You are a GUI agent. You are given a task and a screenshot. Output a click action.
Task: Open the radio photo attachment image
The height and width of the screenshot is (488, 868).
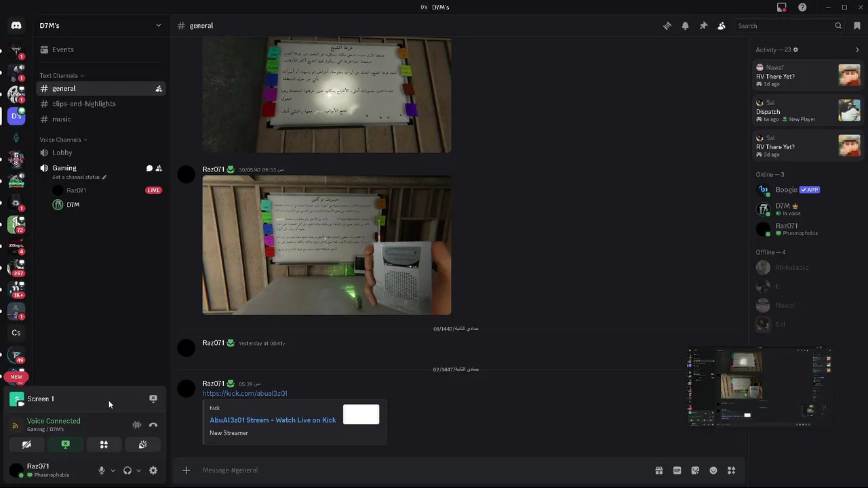[x=326, y=245]
